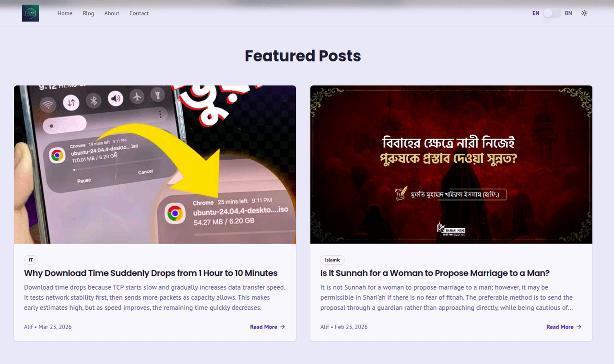
Task: Click the excerpt starting 'It is not Sunnah'
Action: coord(447,297)
